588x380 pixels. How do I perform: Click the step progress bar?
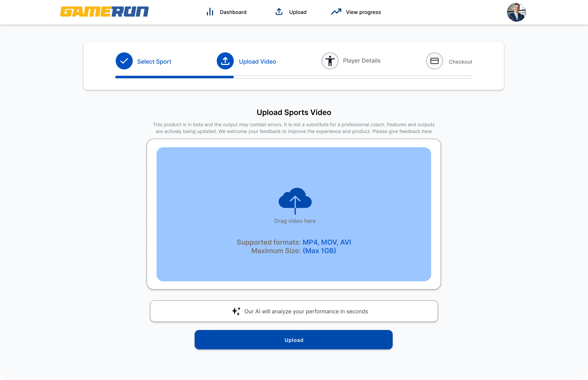click(294, 77)
